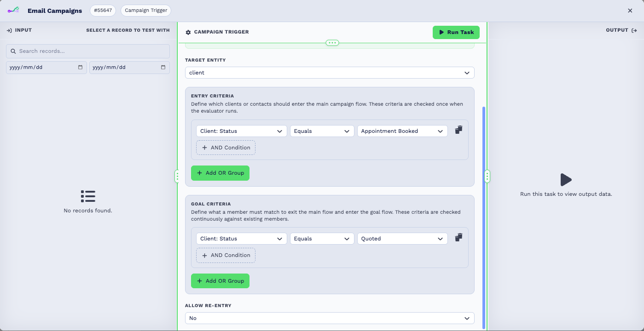
Task: Click the first yyyy/mm/dd date field
Action: pyautogui.click(x=46, y=67)
